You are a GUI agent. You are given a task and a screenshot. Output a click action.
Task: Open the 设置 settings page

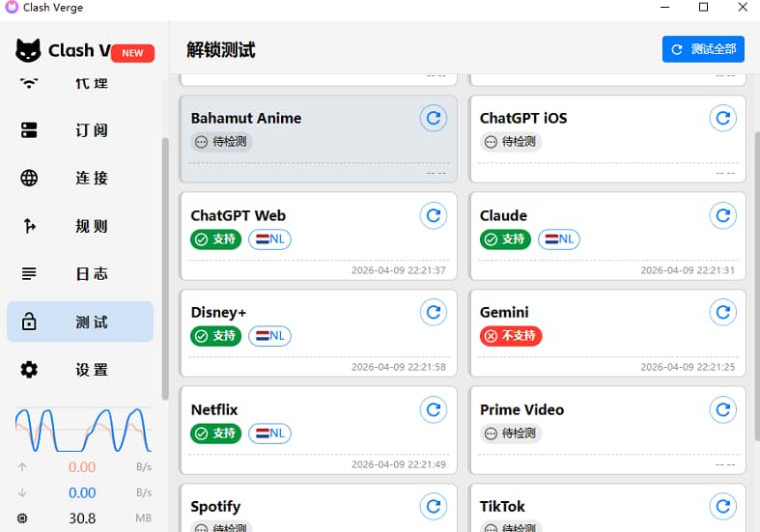[x=80, y=370]
